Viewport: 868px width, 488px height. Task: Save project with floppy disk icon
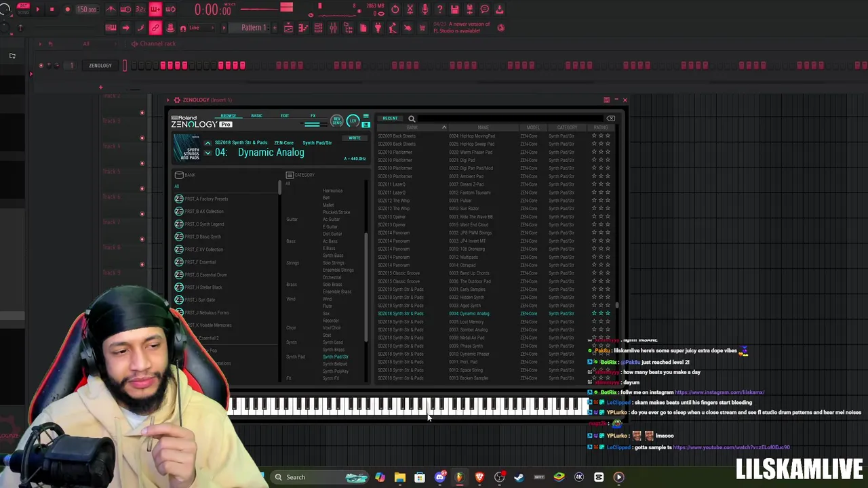click(455, 9)
